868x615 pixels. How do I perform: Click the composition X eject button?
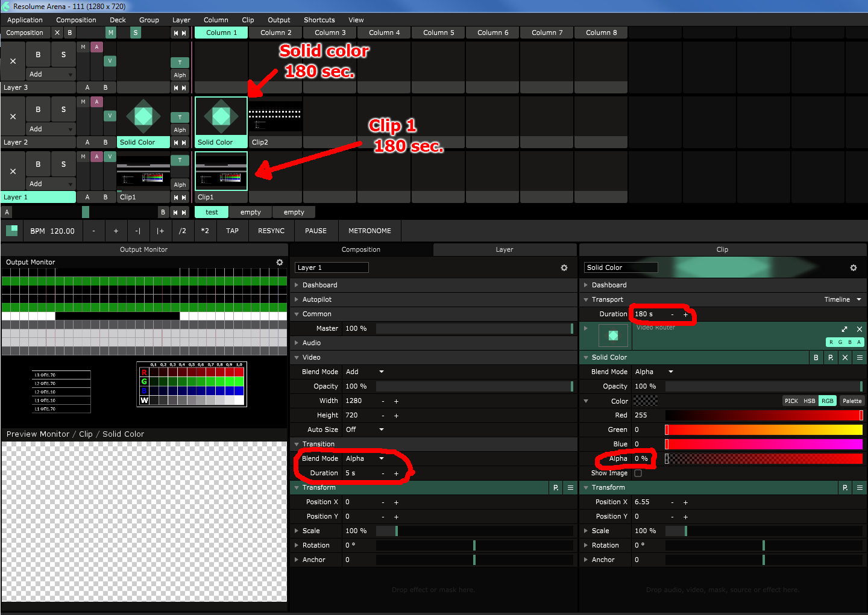tap(57, 33)
